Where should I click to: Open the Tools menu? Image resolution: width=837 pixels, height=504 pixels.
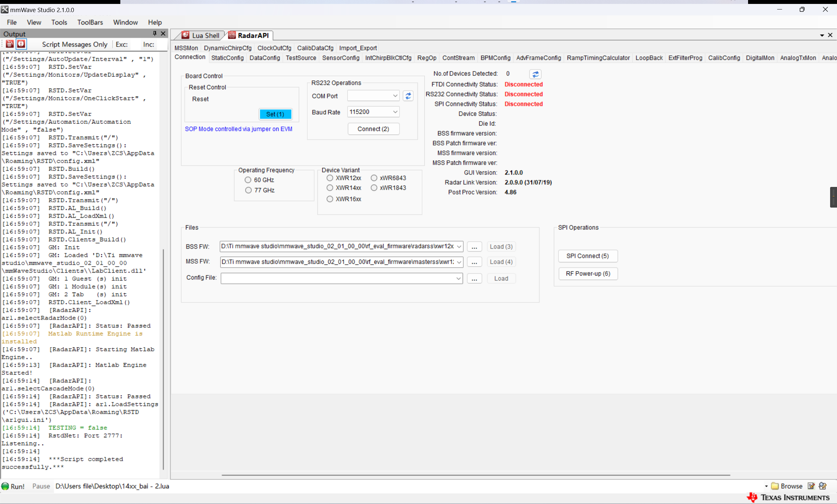click(59, 23)
